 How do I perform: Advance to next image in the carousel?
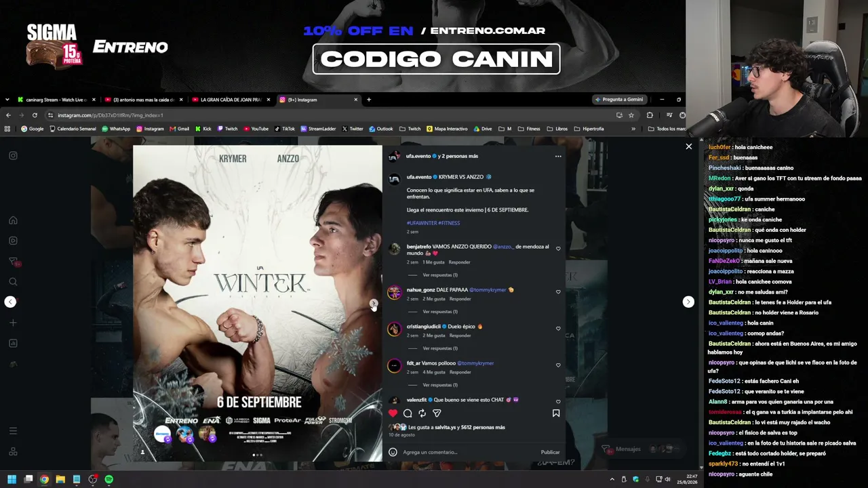(373, 303)
